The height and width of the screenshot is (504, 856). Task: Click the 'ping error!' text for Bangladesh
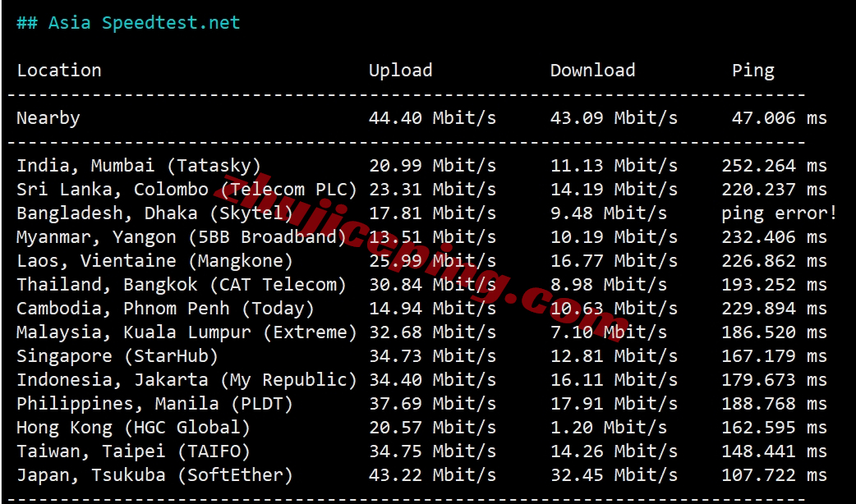779,213
